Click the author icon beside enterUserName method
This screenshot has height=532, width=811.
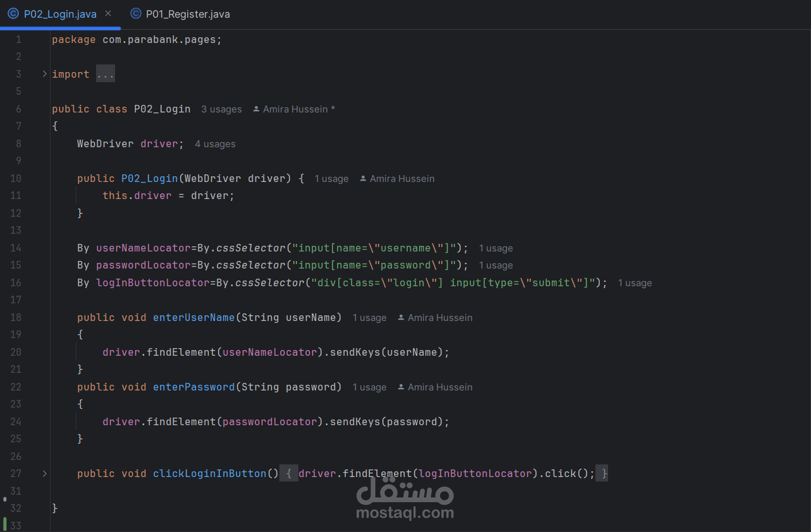401,318
